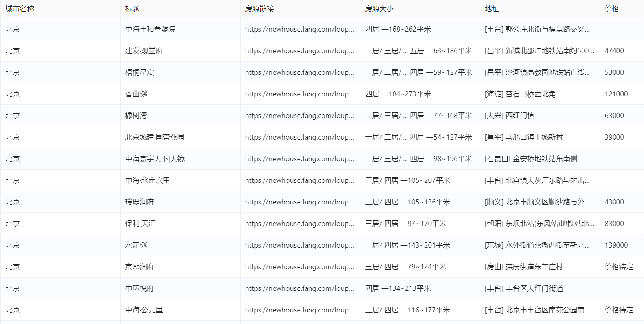Click size cell 四居 —97~170平米
This screenshot has width=644, height=324.
tap(406, 224)
